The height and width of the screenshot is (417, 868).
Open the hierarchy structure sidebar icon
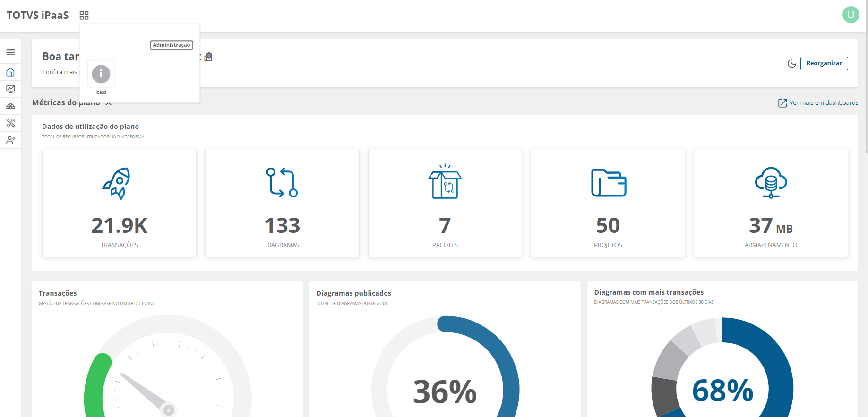point(10,106)
